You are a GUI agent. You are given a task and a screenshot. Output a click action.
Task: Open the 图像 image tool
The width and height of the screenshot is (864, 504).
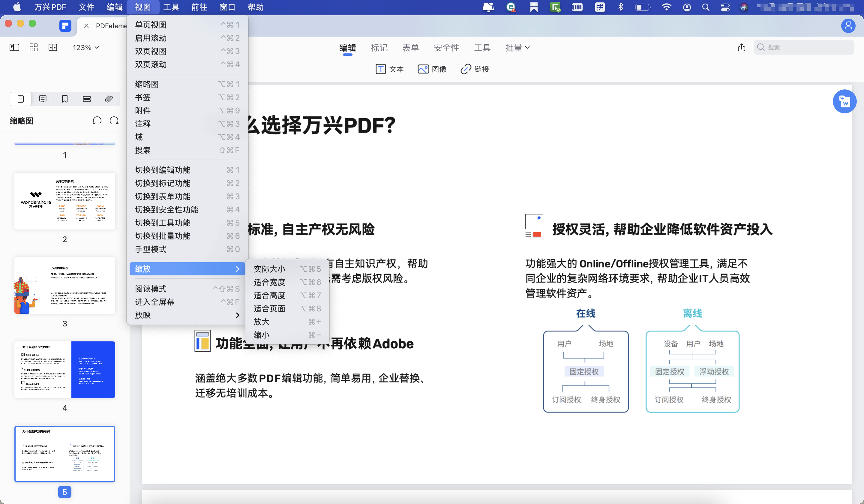point(432,69)
